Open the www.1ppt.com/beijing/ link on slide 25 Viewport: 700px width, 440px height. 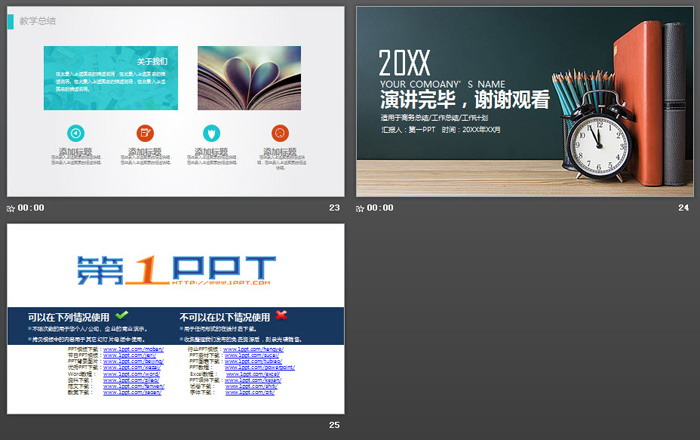(133, 361)
